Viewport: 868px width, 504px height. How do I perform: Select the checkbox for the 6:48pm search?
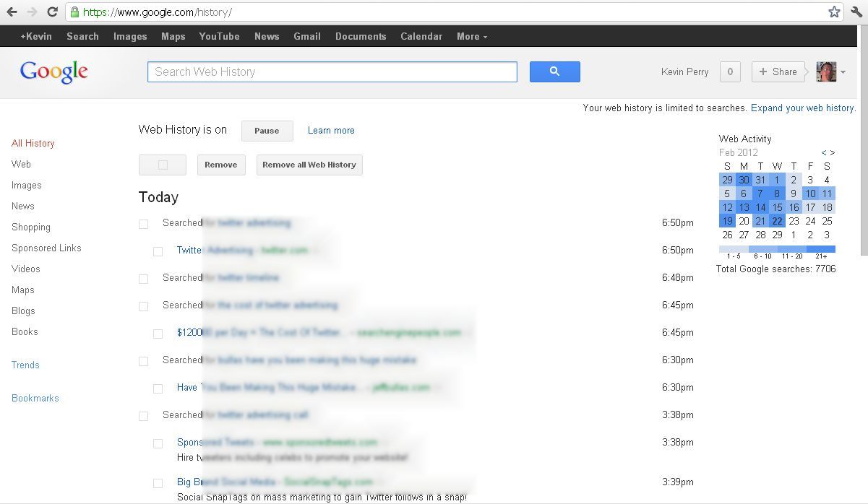[x=143, y=279]
